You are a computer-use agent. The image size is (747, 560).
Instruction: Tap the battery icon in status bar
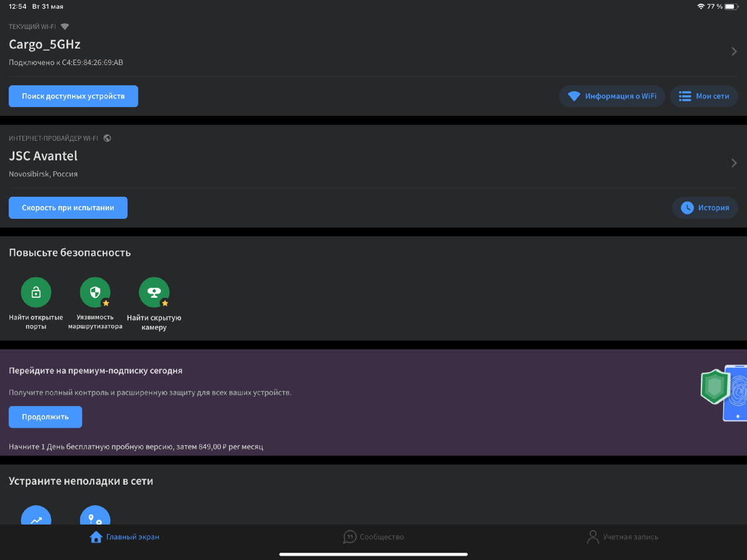click(731, 6)
